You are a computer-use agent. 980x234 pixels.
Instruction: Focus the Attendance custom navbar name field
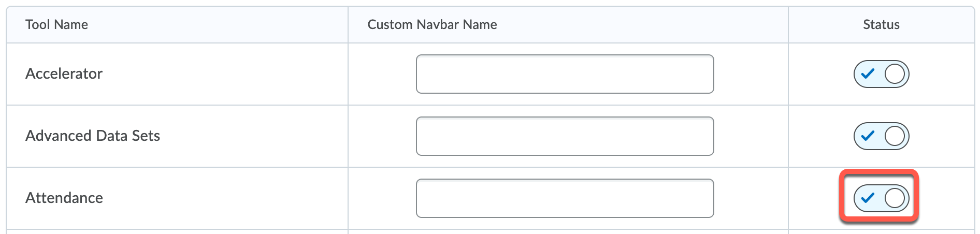point(565,198)
